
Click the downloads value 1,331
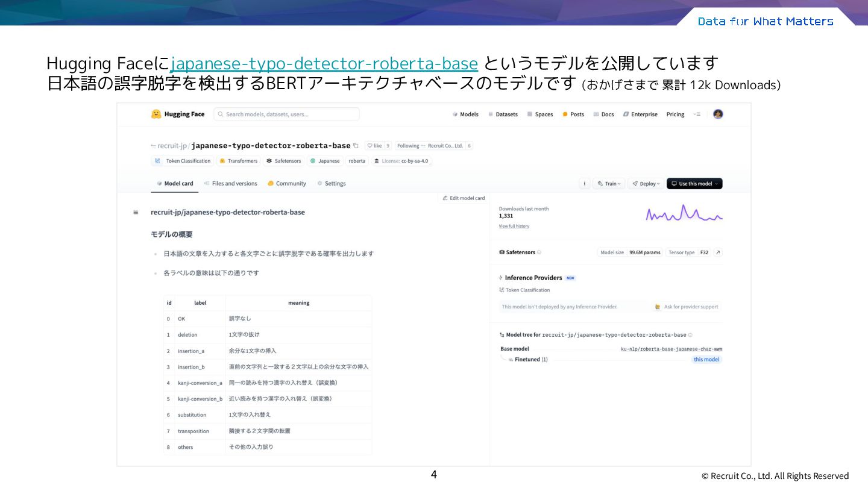[x=506, y=216]
